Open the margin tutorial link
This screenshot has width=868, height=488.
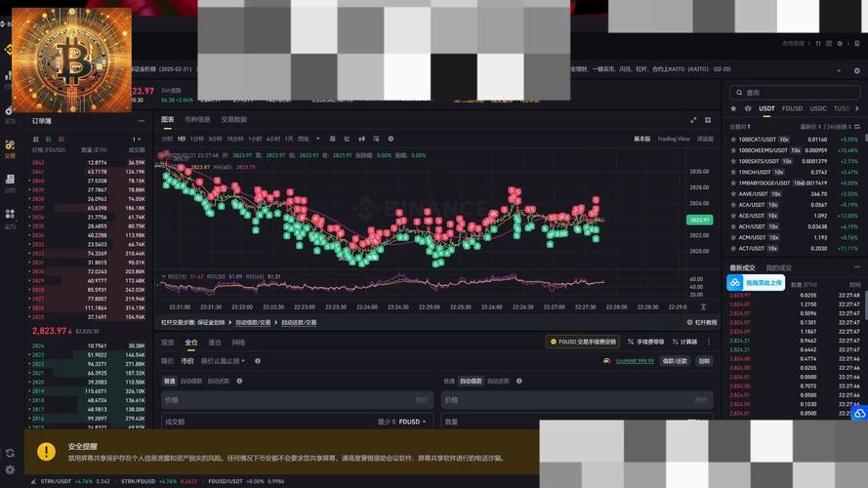702,322
